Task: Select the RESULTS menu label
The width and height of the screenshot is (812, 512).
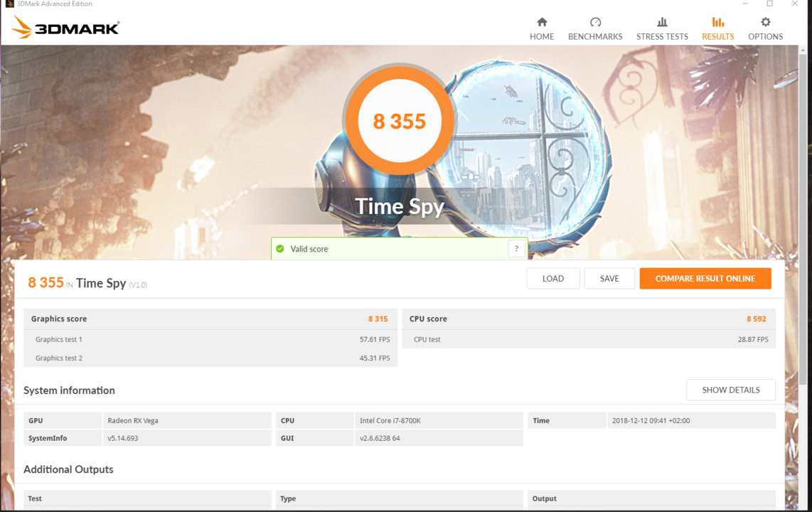Action: coord(717,37)
